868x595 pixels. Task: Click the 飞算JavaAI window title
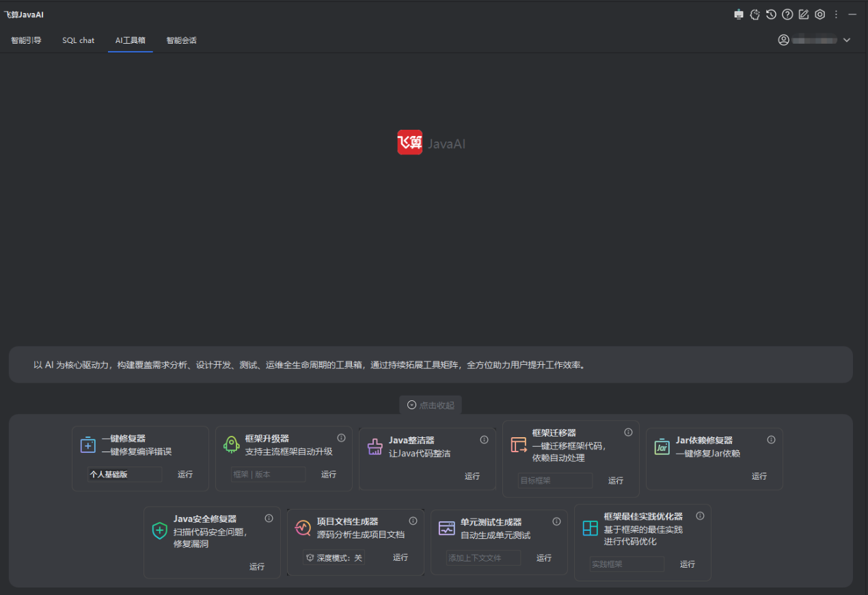pos(24,14)
